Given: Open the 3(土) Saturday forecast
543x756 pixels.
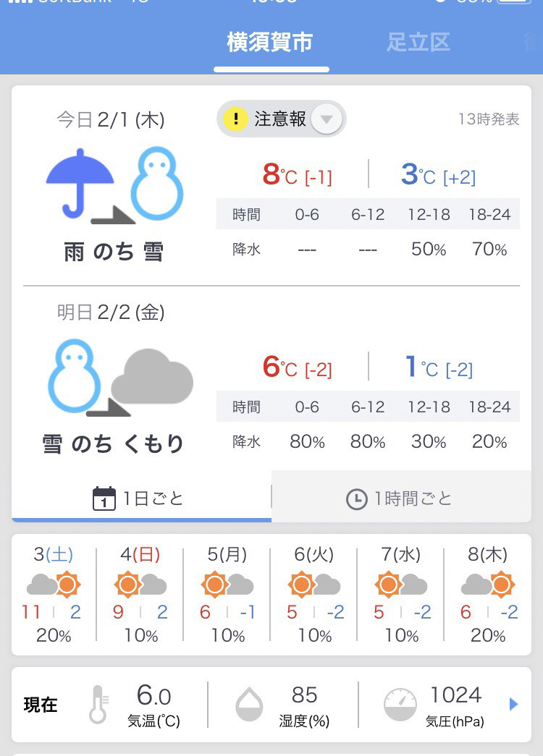Looking at the screenshot, I should [x=54, y=595].
